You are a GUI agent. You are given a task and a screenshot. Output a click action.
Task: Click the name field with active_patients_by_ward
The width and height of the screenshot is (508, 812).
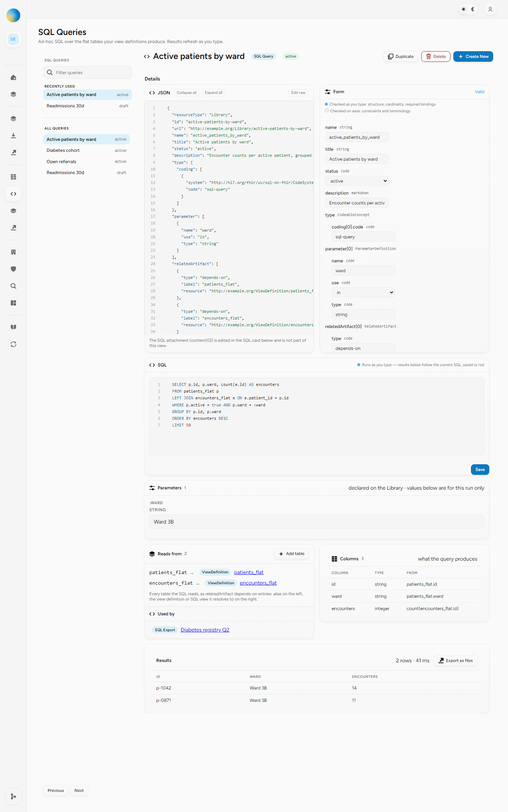357,137
